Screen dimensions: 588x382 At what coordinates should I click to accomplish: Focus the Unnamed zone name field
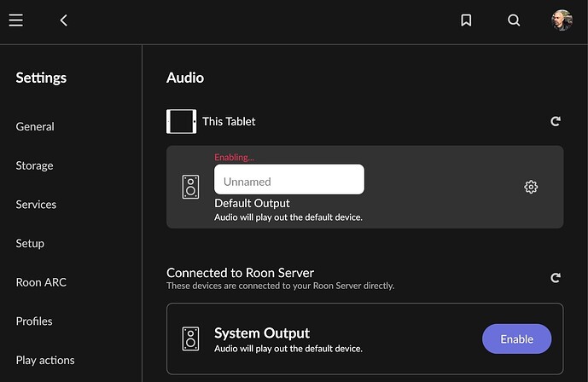pos(289,179)
